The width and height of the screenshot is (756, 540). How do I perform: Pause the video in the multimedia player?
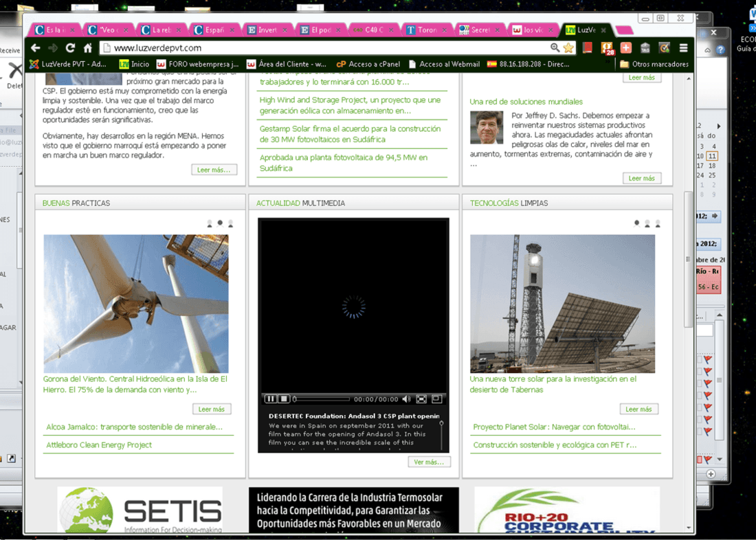[271, 398]
